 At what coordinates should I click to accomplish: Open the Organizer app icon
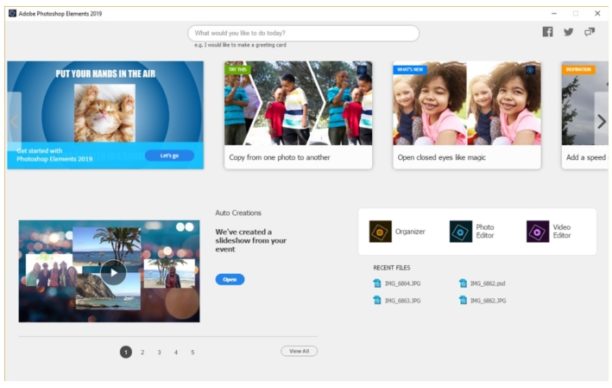(380, 231)
